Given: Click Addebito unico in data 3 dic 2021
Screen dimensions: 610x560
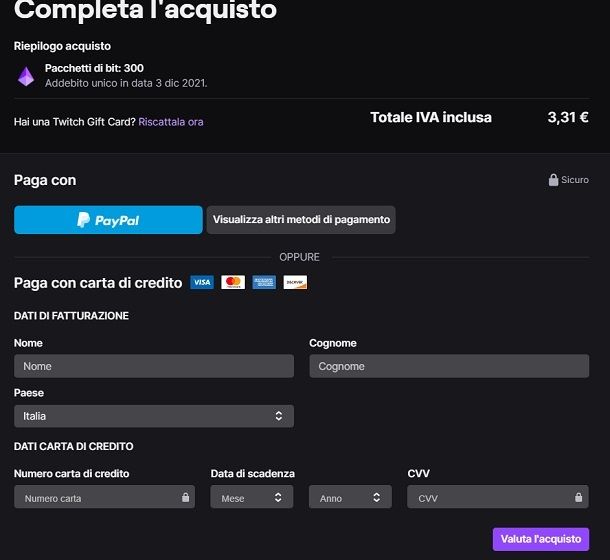Looking at the screenshot, I should (x=126, y=83).
